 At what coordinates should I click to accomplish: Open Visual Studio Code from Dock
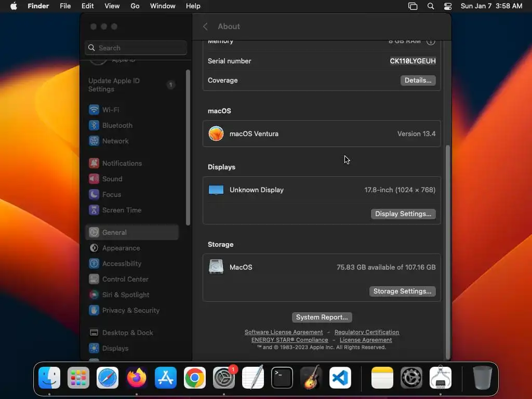pos(340,378)
